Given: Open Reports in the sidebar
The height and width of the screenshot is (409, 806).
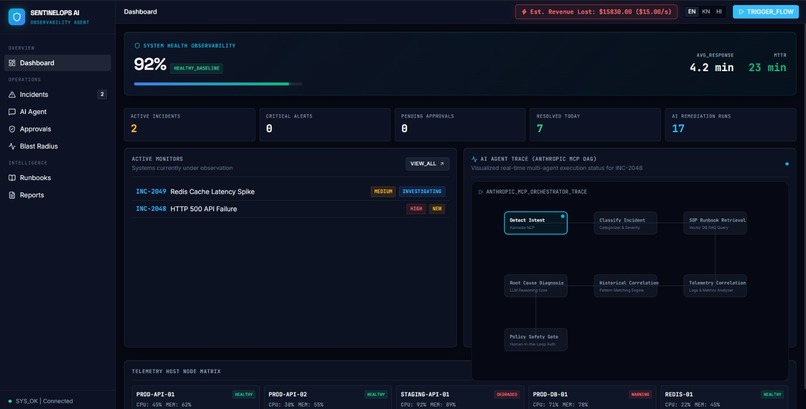Looking at the screenshot, I should [x=58, y=195].
